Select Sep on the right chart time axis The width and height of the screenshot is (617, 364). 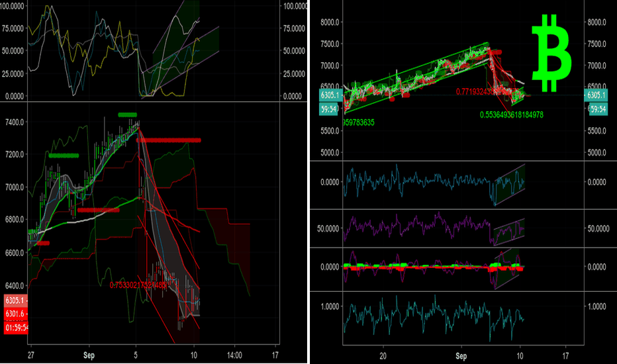[x=461, y=356]
